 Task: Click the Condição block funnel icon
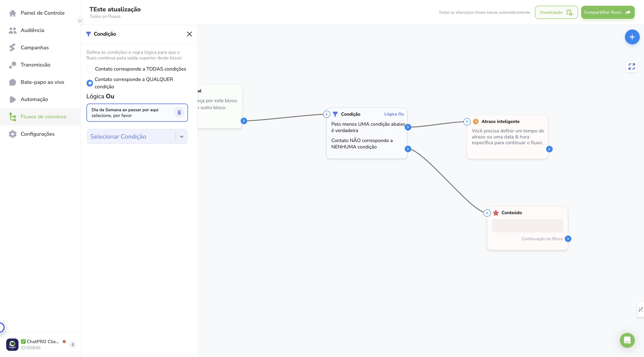[335, 114]
